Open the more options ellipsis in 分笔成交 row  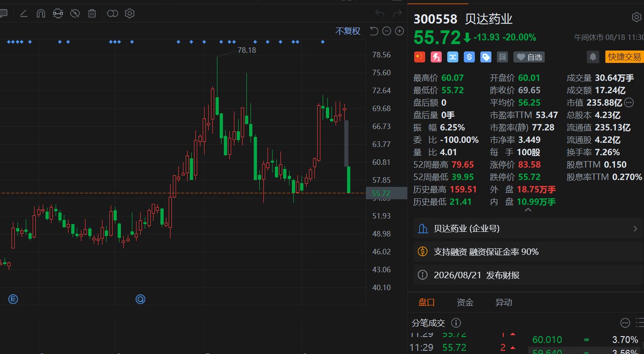tap(625, 323)
